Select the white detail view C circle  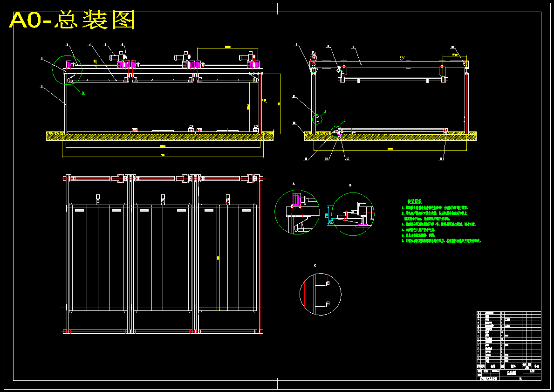click(x=321, y=294)
